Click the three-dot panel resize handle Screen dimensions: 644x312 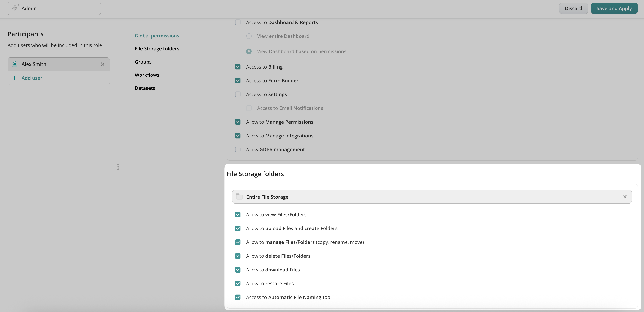(118, 167)
